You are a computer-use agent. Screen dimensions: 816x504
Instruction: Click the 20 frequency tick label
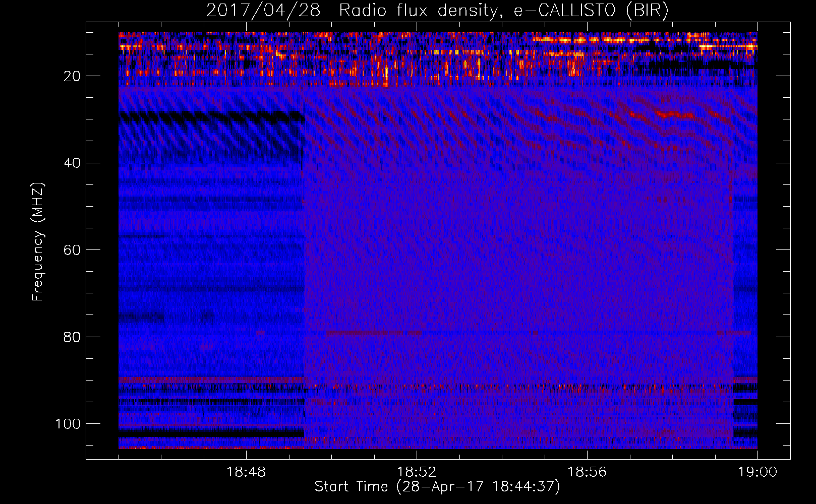pyautogui.click(x=72, y=76)
